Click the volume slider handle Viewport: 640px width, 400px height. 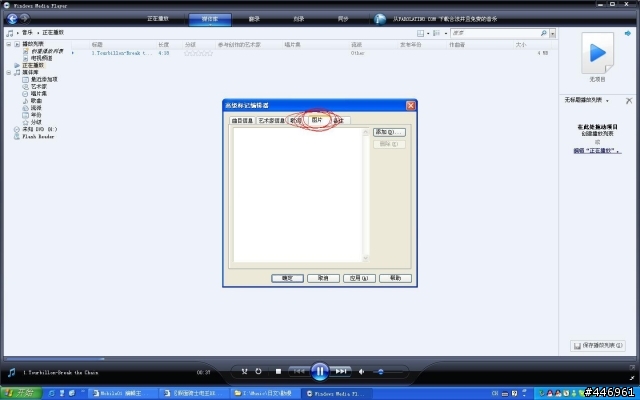click(x=381, y=372)
